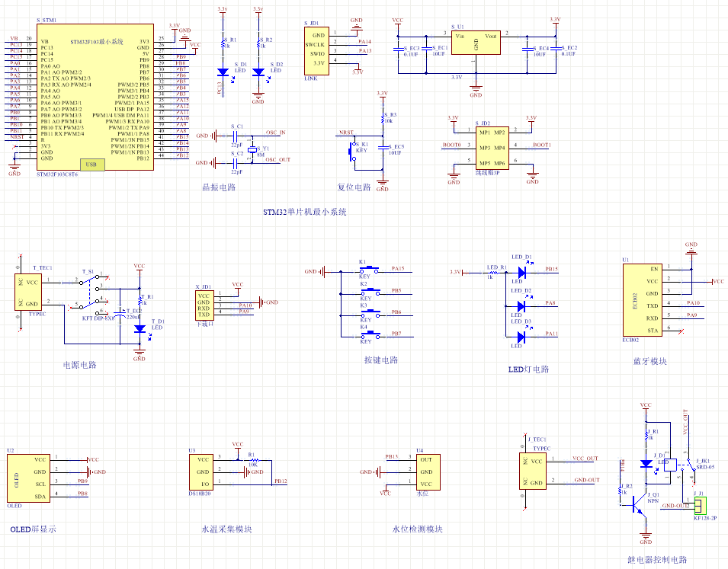Select the S_JD2 boot jumper header
This screenshot has width=728, height=569.
coord(492,148)
